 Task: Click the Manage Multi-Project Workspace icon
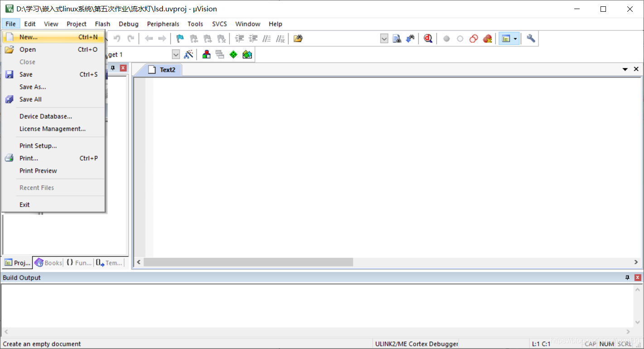pos(220,54)
